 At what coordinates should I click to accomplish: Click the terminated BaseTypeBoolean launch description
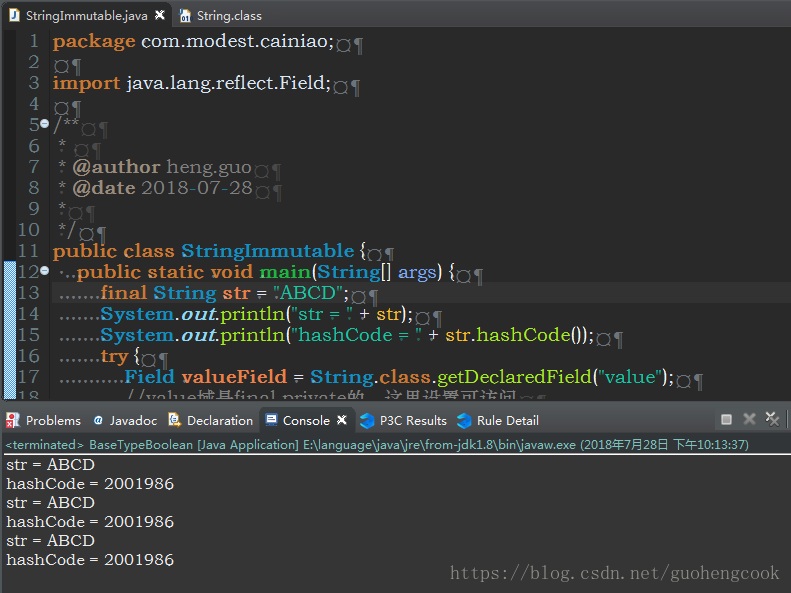377,445
